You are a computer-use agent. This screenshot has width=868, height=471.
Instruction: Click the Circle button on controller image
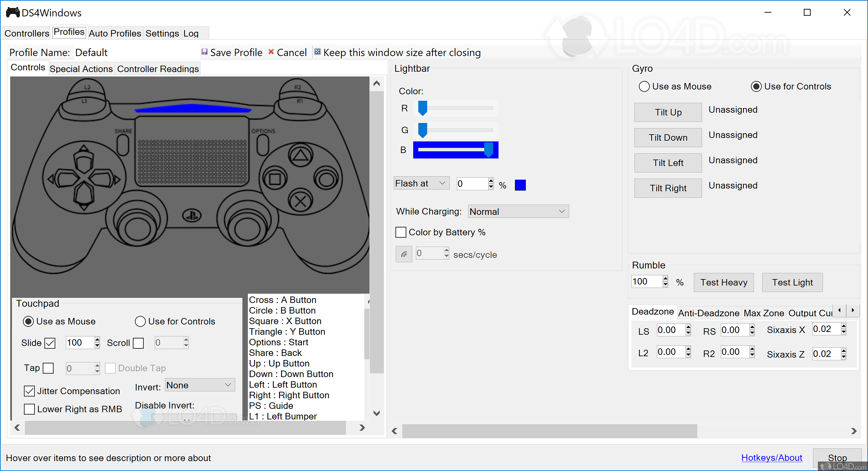pyautogui.click(x=326, y=179)
